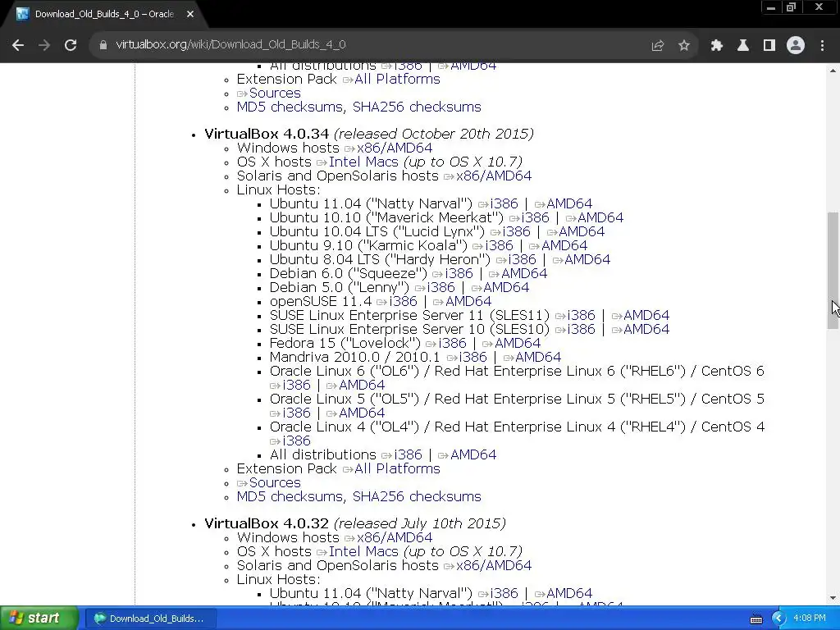Download 4.0.34 Ubuntu 11.04 i386 package

coord(504,203)
